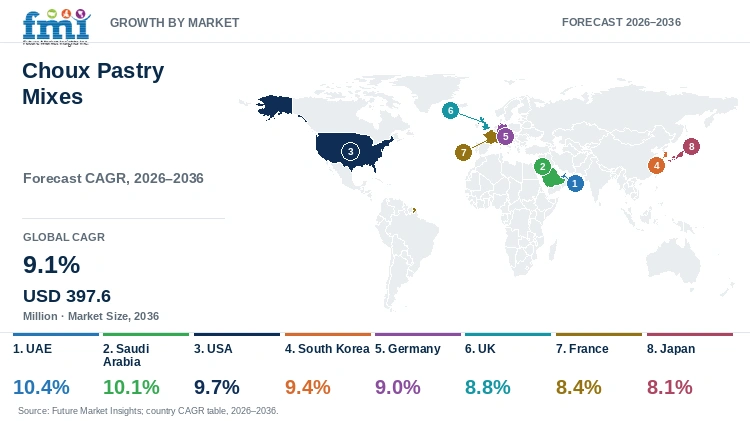Viewport: 750px width, 421px height.
Task: Click the highlighted France shape on map
Action: coord(491,138)
